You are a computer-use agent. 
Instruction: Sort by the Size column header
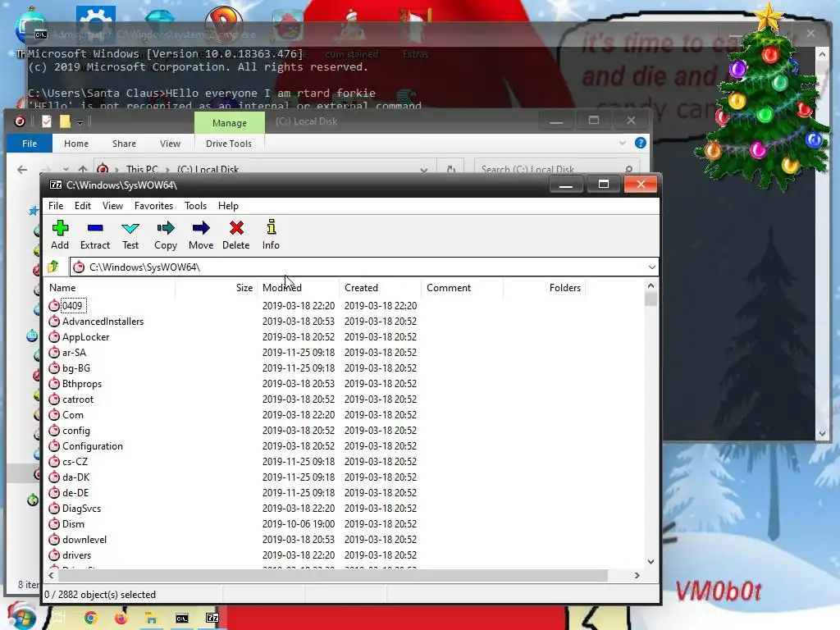point(216,288)
